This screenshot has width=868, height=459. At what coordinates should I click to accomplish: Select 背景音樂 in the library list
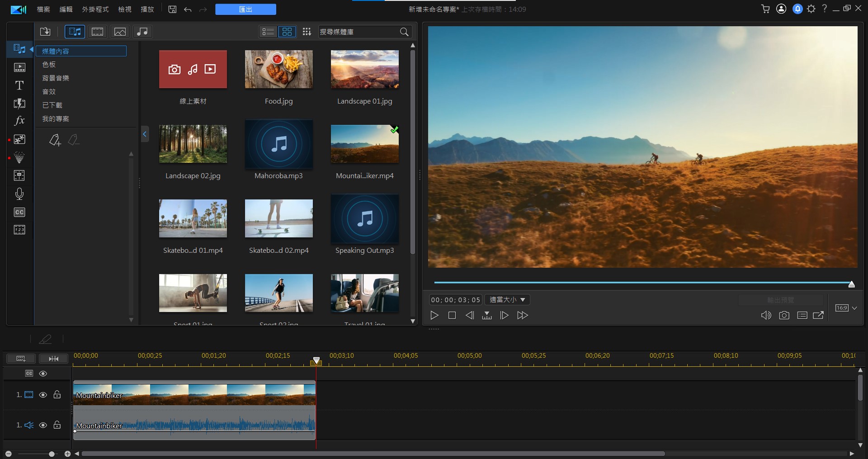[56, 78]
